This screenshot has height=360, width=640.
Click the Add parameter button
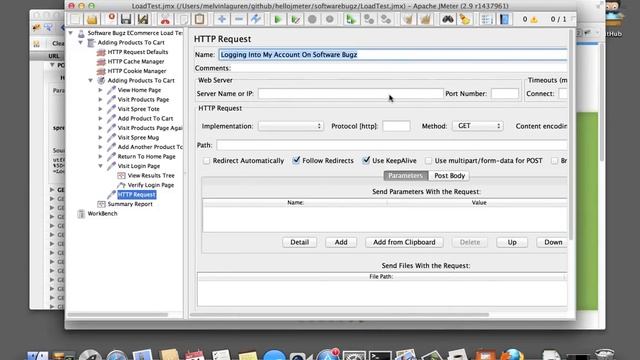point(341,242)
